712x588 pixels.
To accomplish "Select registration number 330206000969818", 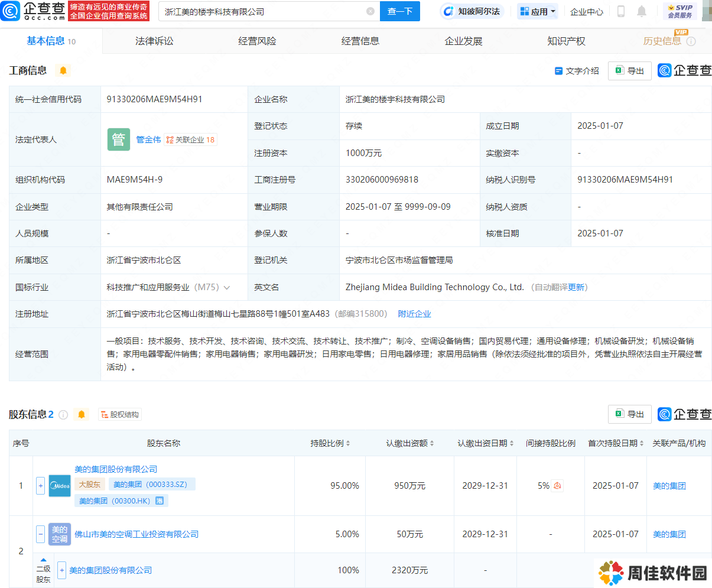I will point(382,180).
